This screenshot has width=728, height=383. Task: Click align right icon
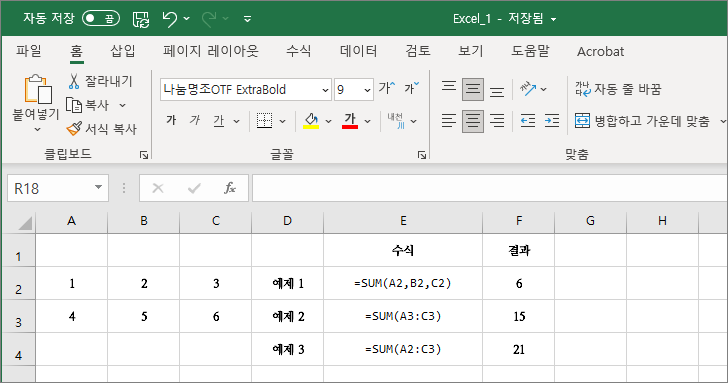497,121
